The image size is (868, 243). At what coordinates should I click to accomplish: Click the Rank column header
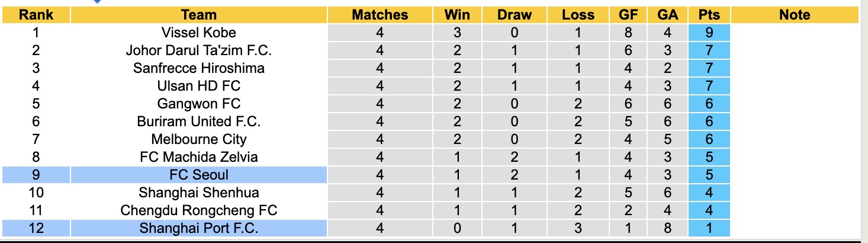click(36, 15)
